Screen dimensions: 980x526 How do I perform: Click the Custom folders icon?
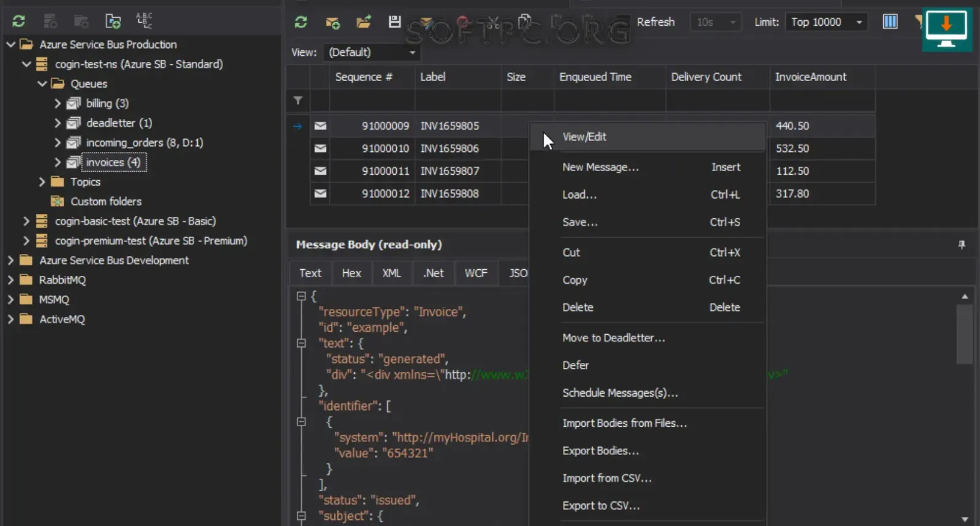(58, 201)
